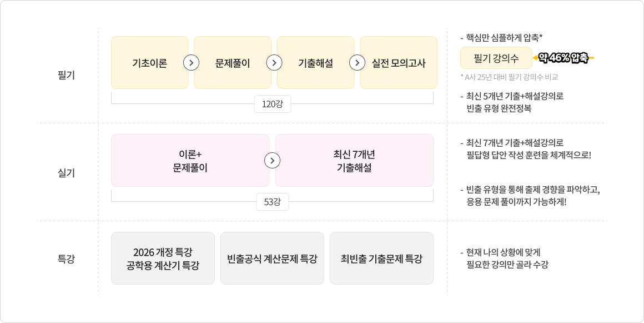Click the 약 46% 압축 callout
Screen dimensions: 644x323
tap(563, 58)
